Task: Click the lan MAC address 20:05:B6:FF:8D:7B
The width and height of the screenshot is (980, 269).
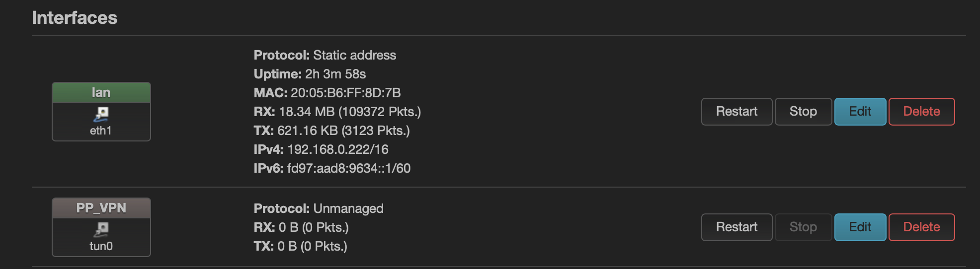Action: click(x=345, y=93)
